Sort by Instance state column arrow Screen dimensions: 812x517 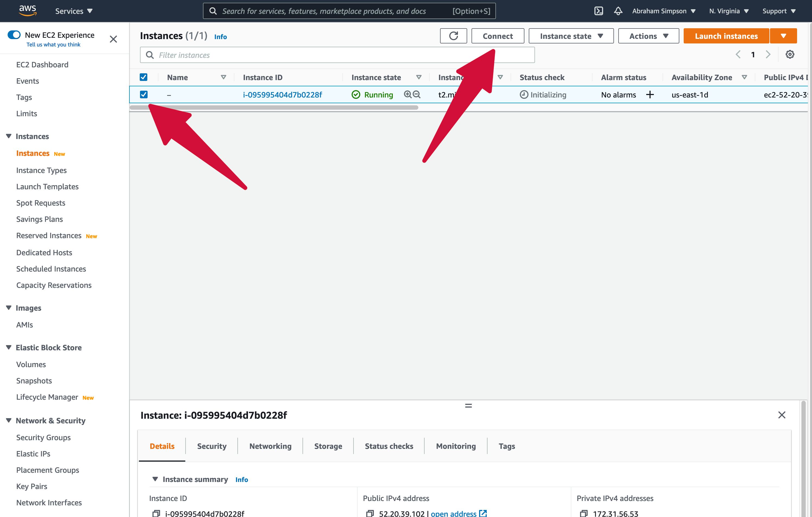tap(418, 77)
